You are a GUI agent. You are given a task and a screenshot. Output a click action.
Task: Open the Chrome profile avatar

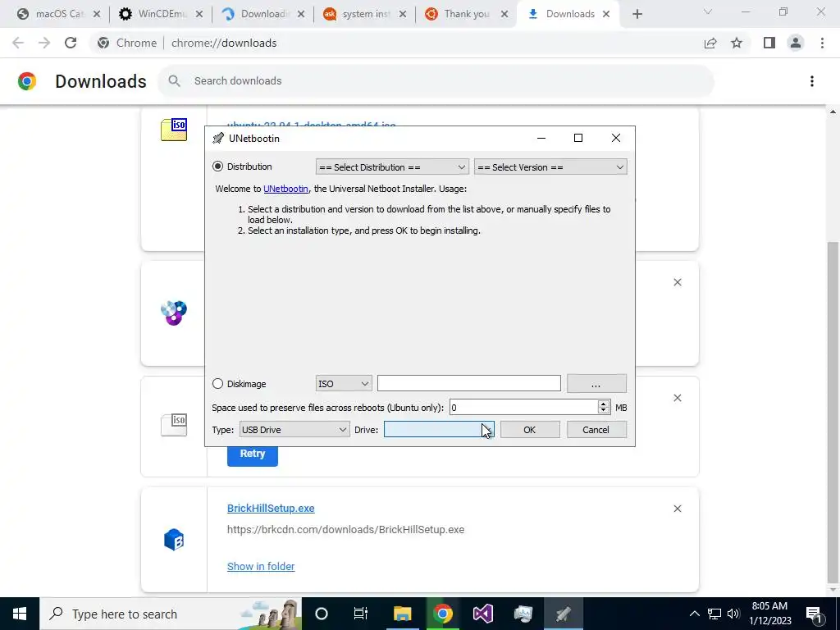(796, 43)
